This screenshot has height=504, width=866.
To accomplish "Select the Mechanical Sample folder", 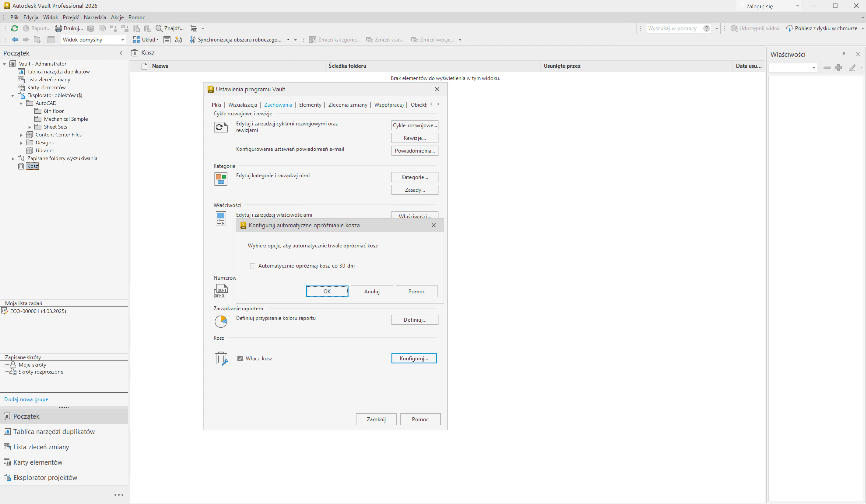I will 66,119.
